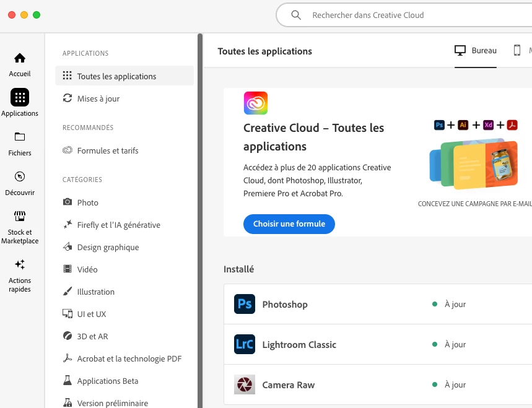Click the Camera Raw aperture icon
The height and width of the screenshot is (408, 532).
[x=244, y=384]
